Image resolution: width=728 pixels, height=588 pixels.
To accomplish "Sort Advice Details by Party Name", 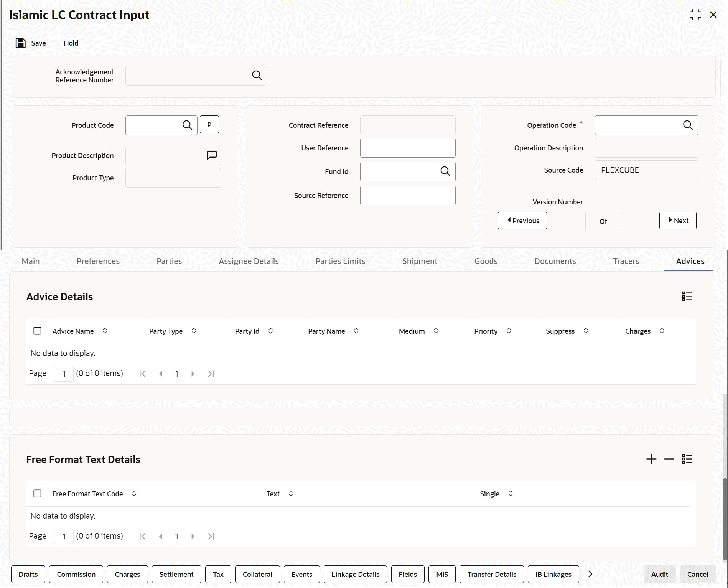I will (356, 331).
